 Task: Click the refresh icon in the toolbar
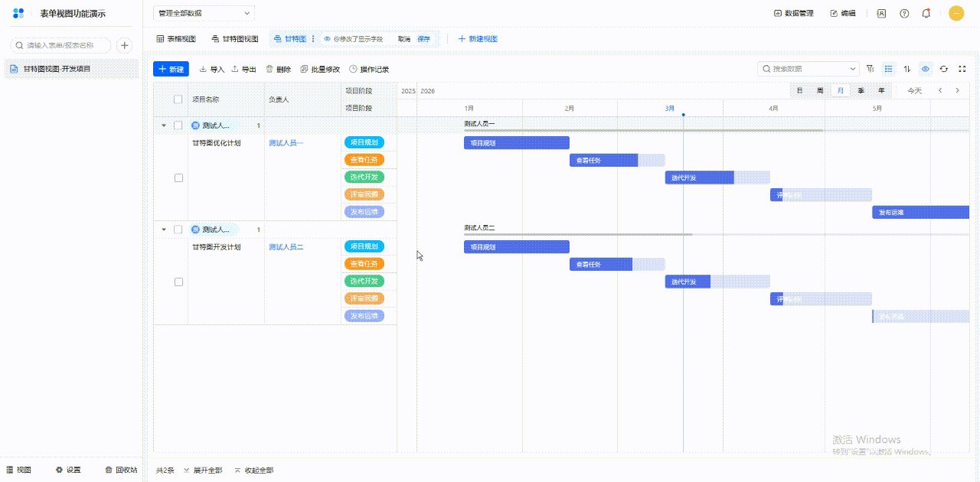tap(944, 69)
